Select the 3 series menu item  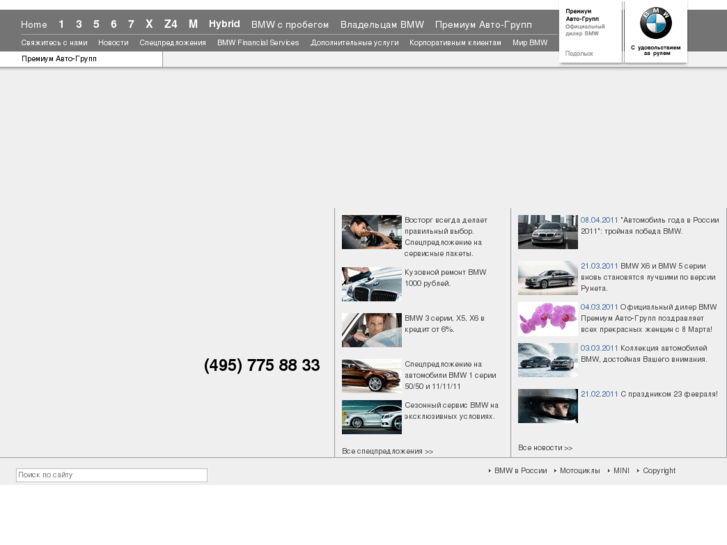79,24
